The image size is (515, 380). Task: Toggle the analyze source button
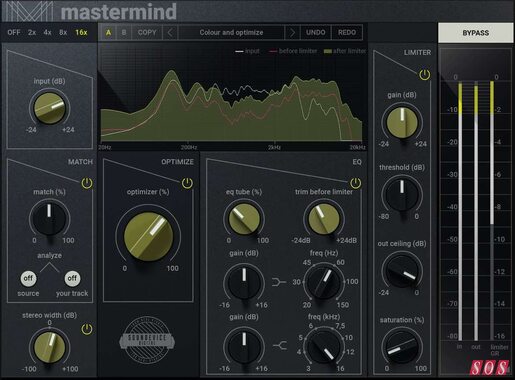[x=28, y=278]
